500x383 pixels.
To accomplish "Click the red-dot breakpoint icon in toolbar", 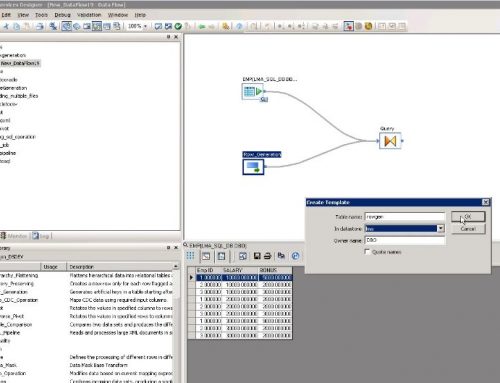I will pyautogui.click(x=348, y=26).
